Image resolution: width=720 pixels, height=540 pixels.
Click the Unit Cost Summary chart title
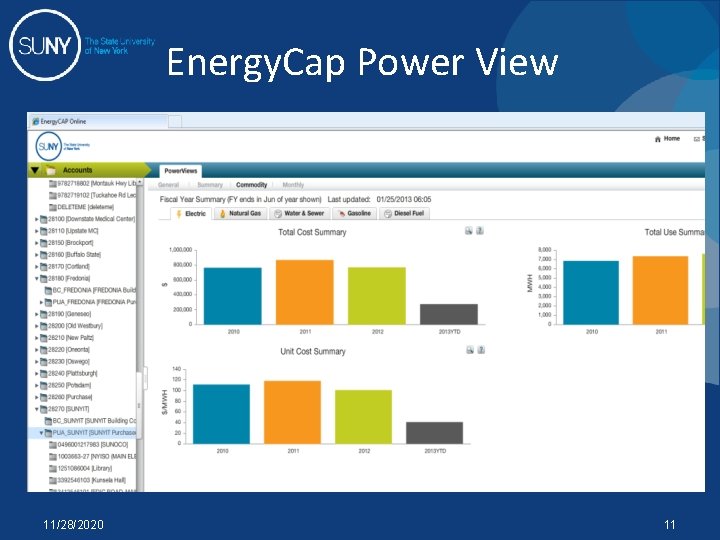[x=313, y=352]
